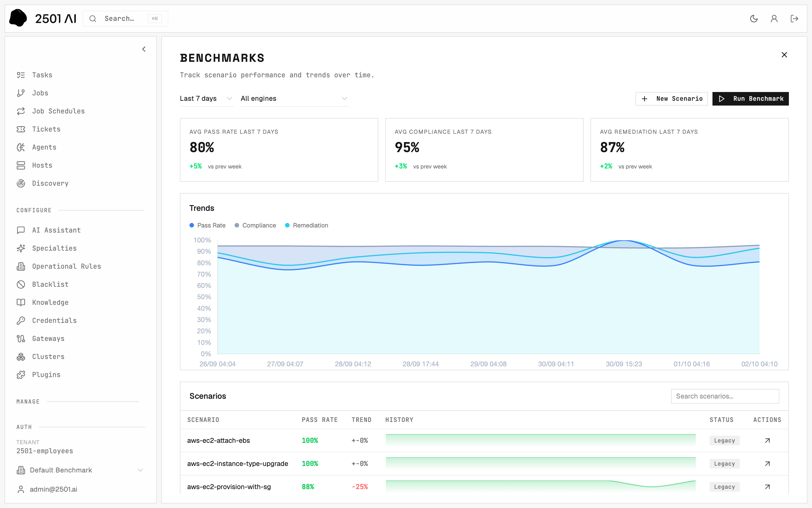Click the Hosts server icon
The height and width of the screenshot is (508, 812).
(21, 165)
